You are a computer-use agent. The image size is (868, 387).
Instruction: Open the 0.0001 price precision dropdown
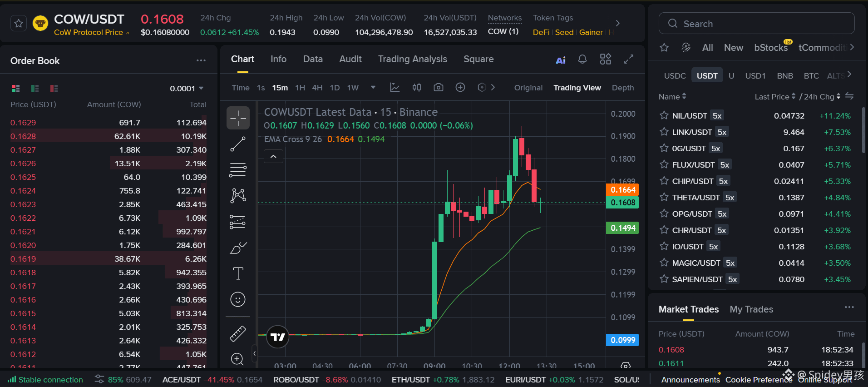[187, 89]
